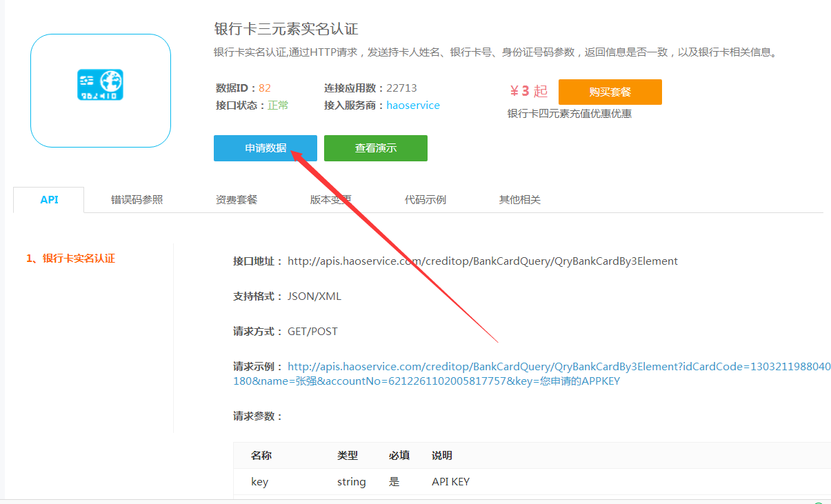This screenshot has width=831, height=504.
Task: Click the bank card API logo icon
Action: click(100, 85)
